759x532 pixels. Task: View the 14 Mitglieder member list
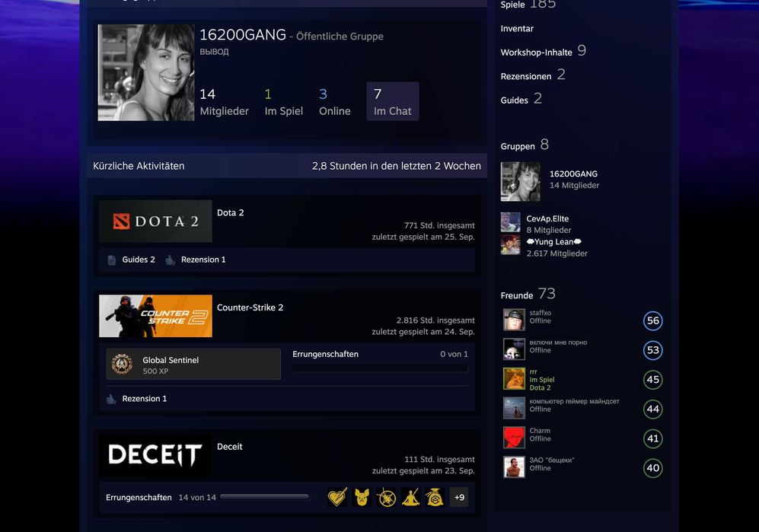(224, 102)
